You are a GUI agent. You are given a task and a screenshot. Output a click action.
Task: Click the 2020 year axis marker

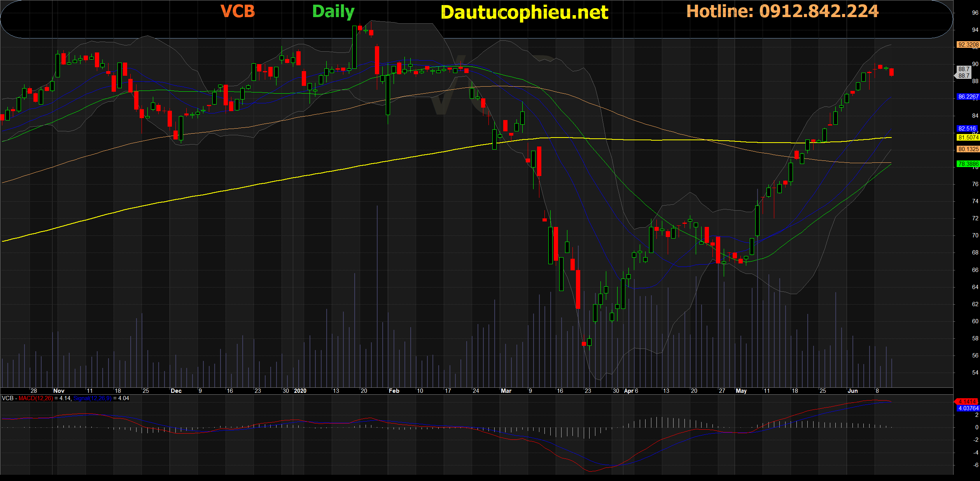(x=300, y=391)
